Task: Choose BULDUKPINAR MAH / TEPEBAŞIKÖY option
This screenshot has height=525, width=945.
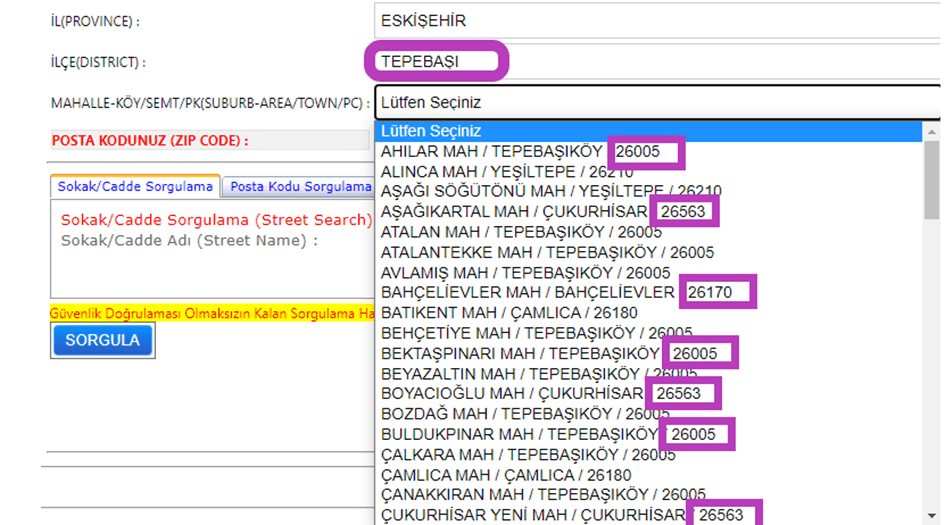Action: (x=520, y=435)
